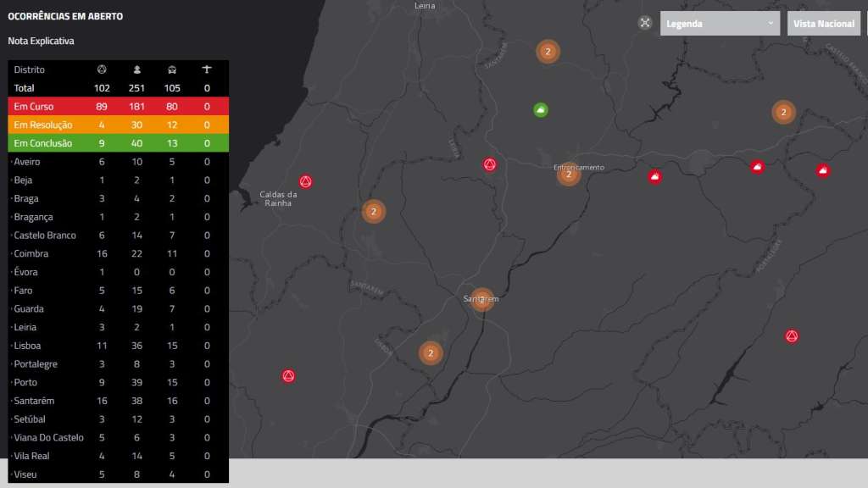Click the Vista Nacional button

[x=823, y=24]
